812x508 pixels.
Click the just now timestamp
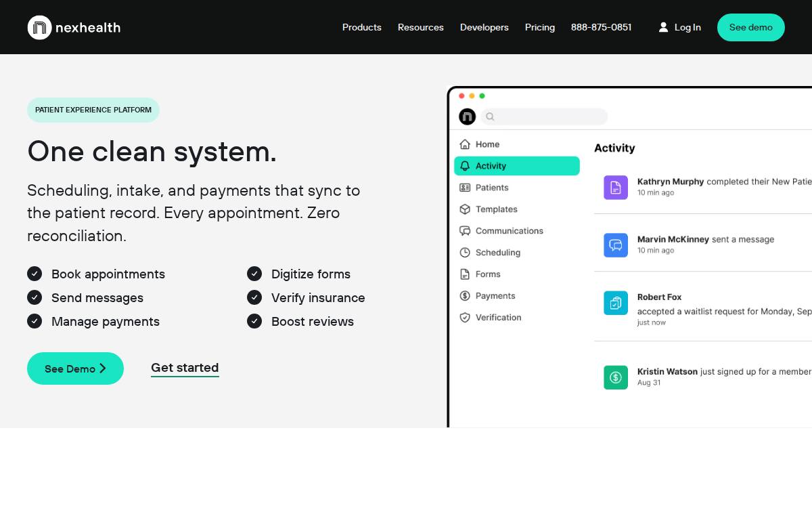click(x=652, y=322)
